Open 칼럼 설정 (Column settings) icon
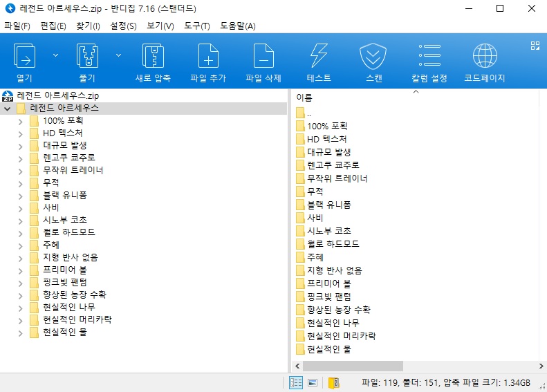The height and width of the screenshot is (392, 547). pyautogui.click(x=429, y=55)
